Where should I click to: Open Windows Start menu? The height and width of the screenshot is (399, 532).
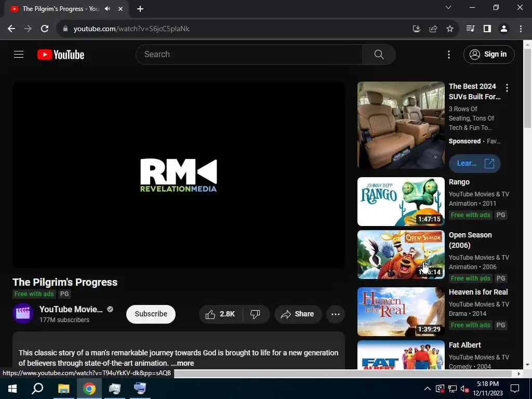pyautogui.click(x=12, y=389)
